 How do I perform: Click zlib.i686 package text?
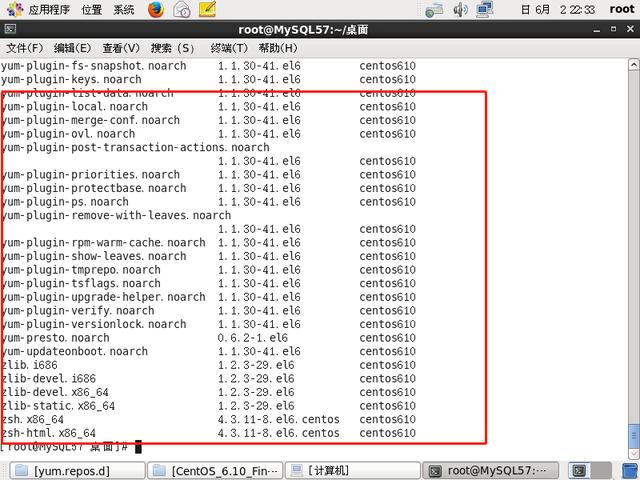point(29,365)
